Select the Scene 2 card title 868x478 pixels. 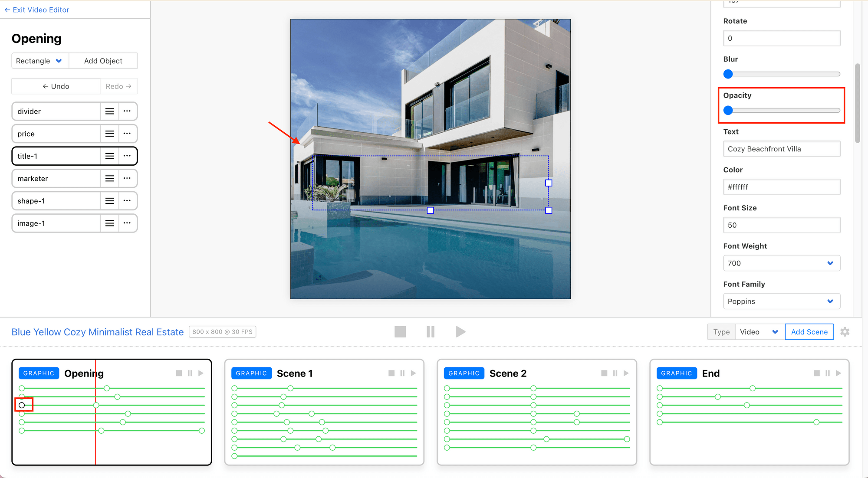point(508,373)
